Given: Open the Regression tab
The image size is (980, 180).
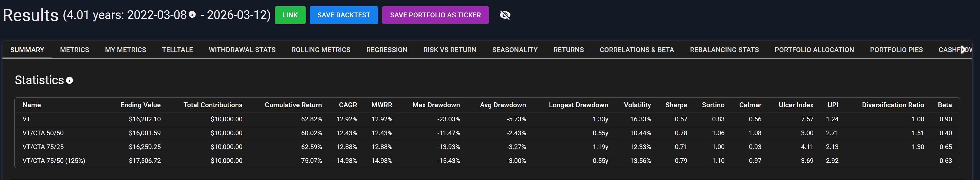Looking at the screenshot, I should click(x=386, y=50).
